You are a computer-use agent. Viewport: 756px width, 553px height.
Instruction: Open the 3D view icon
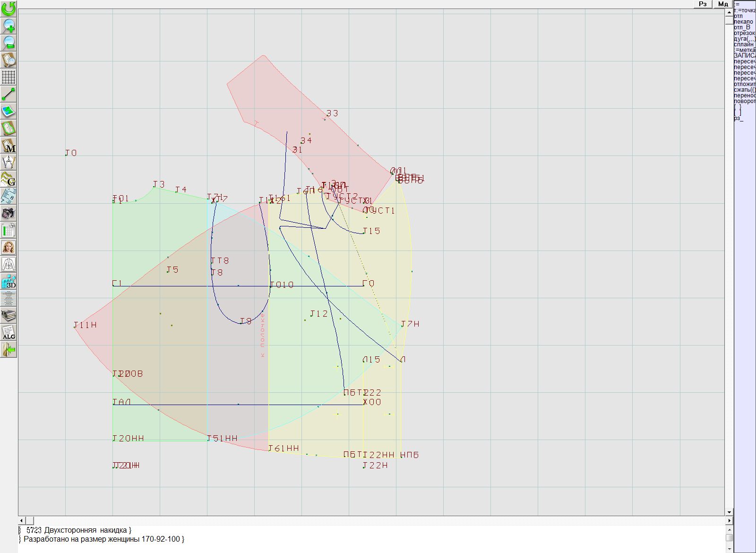tap(9, 282)
